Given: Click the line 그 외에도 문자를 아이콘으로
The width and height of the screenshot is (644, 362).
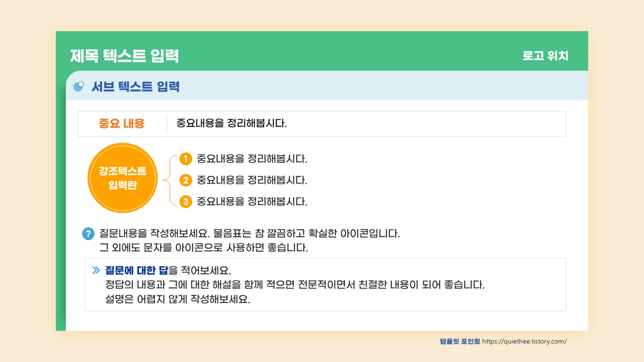Looking at the screenshot, I should [203, 248].
